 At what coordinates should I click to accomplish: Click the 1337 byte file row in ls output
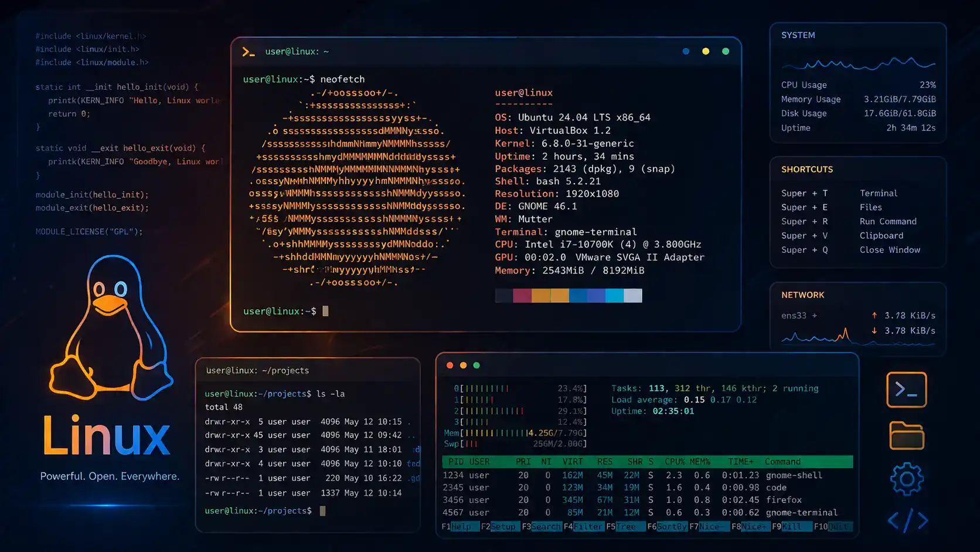(303, 493)
